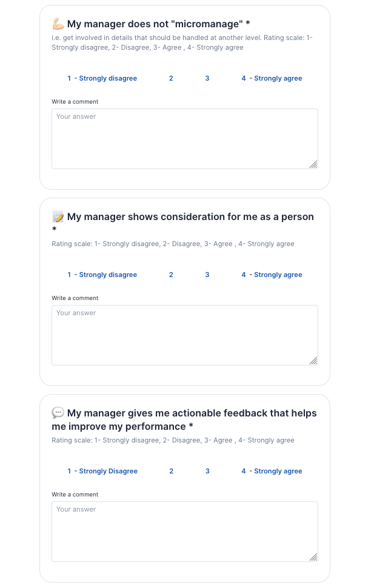The width and height of the screenshot is (374, 588).
Task: Choose rating 2 for consideration question
Action: (x=171, y=275)
